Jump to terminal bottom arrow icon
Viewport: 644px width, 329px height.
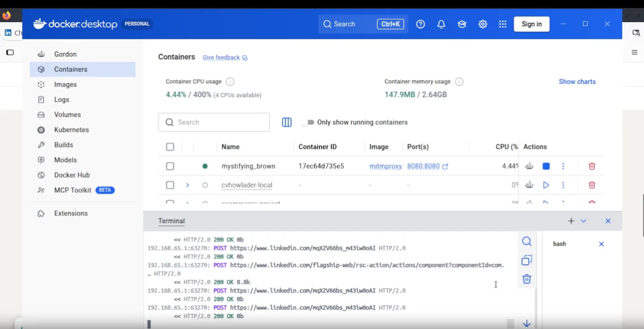tap(527, 324)
